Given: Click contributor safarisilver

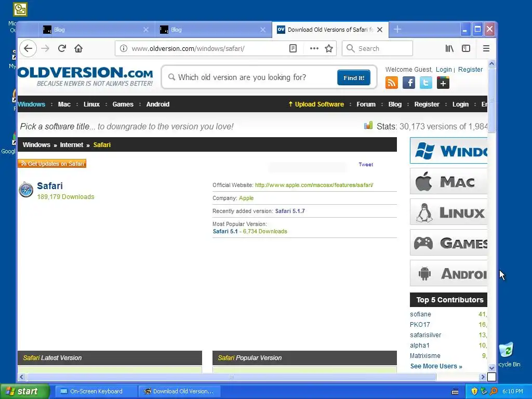Looking at the screenshot, I should (x=425, y=335).
